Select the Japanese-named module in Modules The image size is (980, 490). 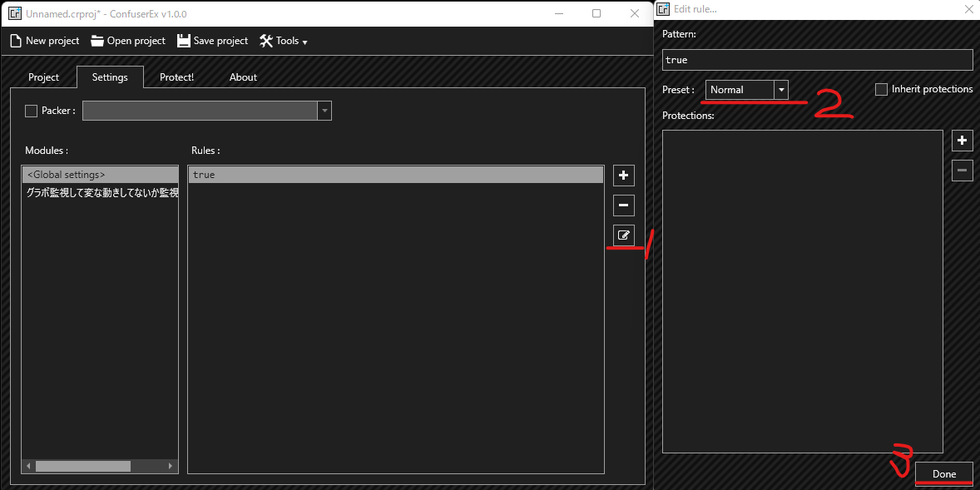pyautogui.click(x=100, y=192)
